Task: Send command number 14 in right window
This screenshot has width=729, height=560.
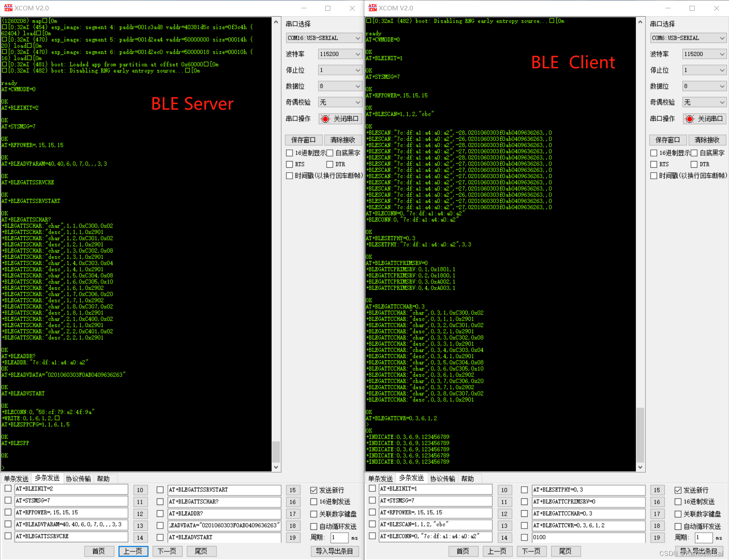Action: point(504,538)
